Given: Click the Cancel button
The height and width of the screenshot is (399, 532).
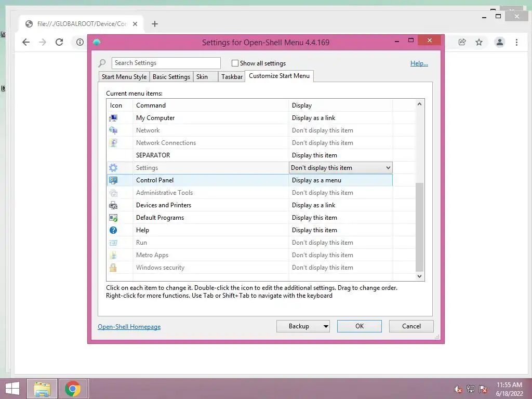Looking at the screenshot, I should (411, 326).
